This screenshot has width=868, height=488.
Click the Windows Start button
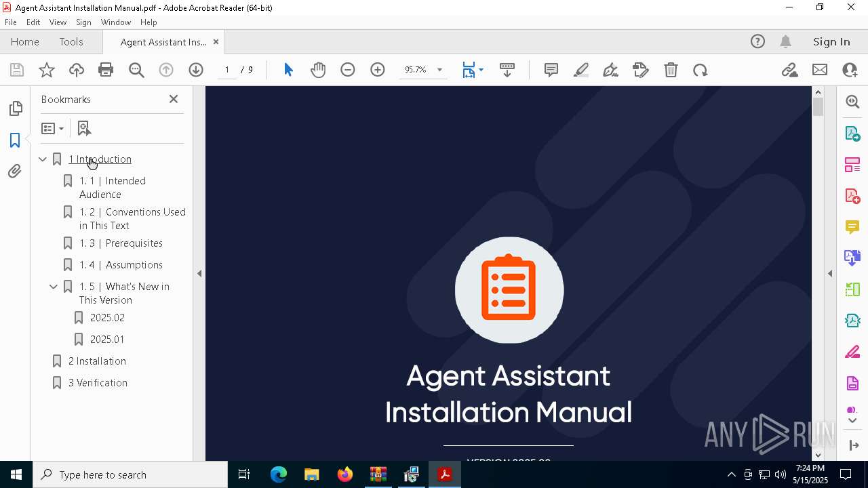(16, 474)
